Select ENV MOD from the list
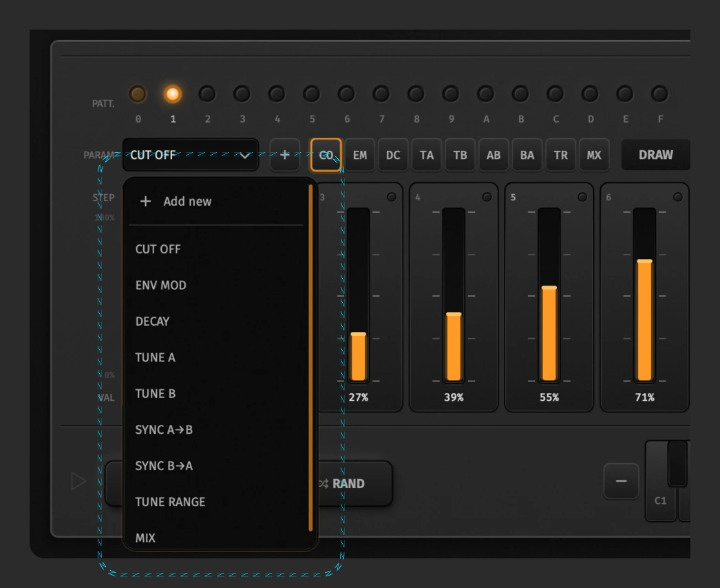 (x=216, y=285)
